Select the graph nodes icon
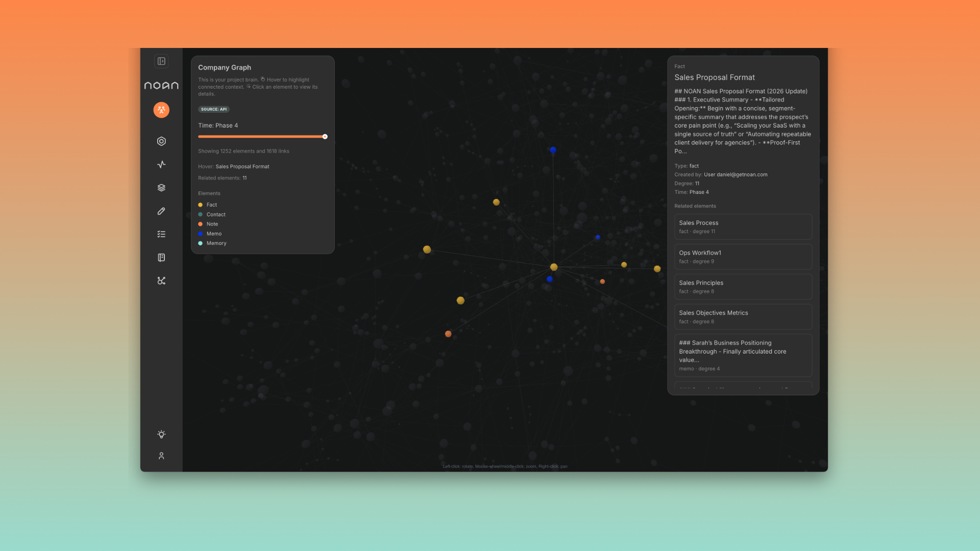 coord(161,281)
